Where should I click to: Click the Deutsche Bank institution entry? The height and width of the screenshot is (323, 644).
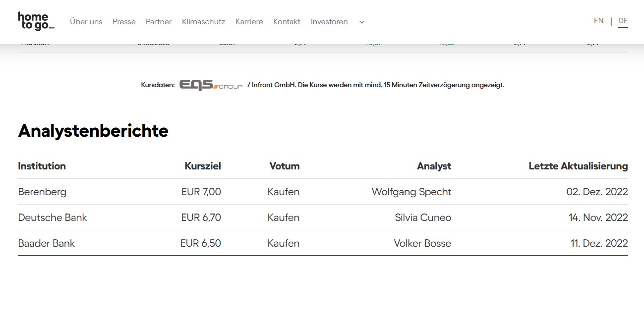coord(53,217)
